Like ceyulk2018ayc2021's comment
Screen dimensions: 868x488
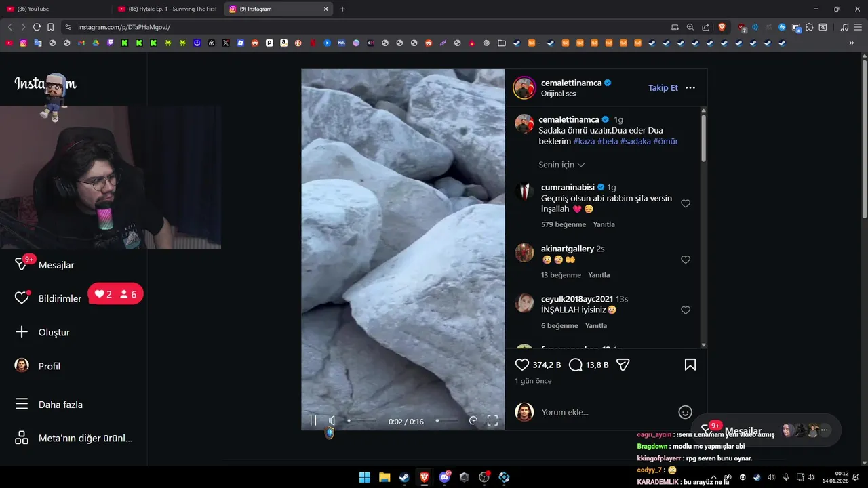[686, 310]
